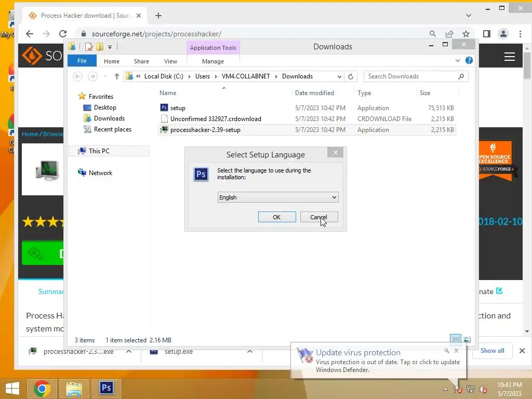Screen dimensions: 532x399
Task: Refresh the Downloads folder view
Action: [x=351, y=77]
